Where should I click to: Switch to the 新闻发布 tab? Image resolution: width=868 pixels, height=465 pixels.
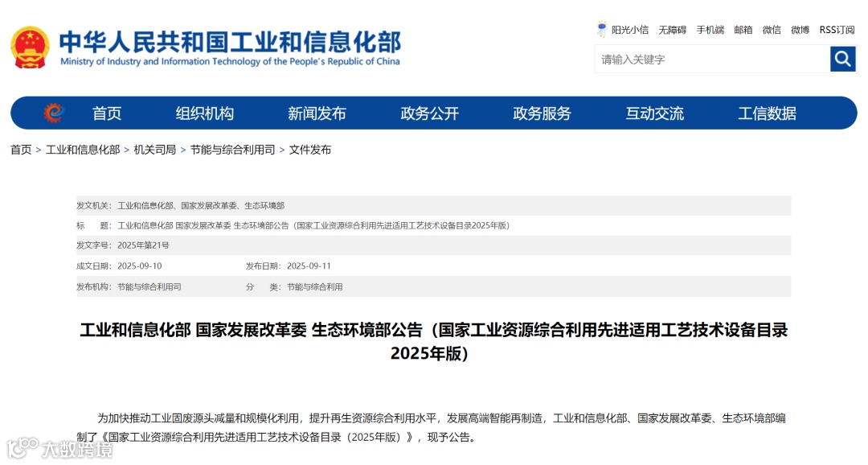(x=316, y=113)
